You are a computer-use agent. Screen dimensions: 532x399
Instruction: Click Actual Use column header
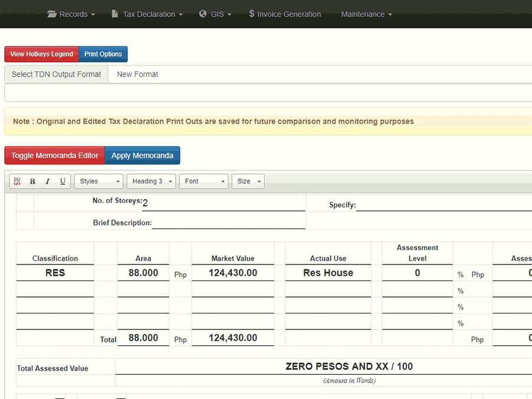[328, 259]
